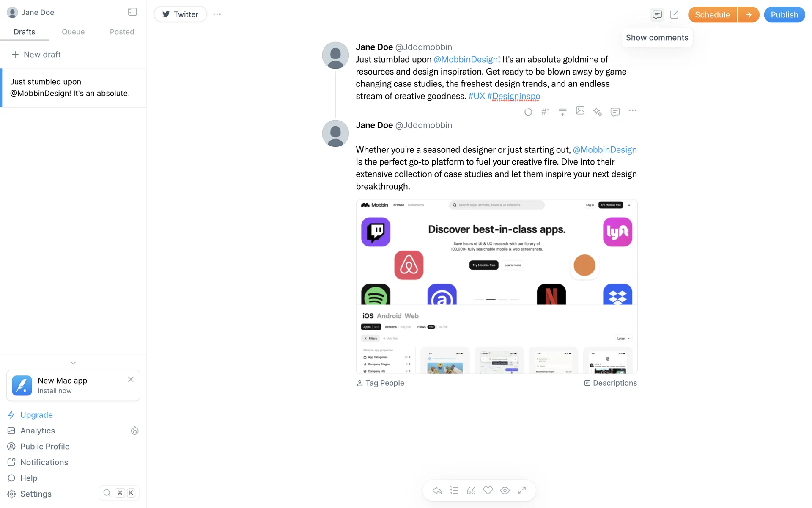Collapse the sidebar bottom chevron
812x508 pixels.
pos(73,363)
